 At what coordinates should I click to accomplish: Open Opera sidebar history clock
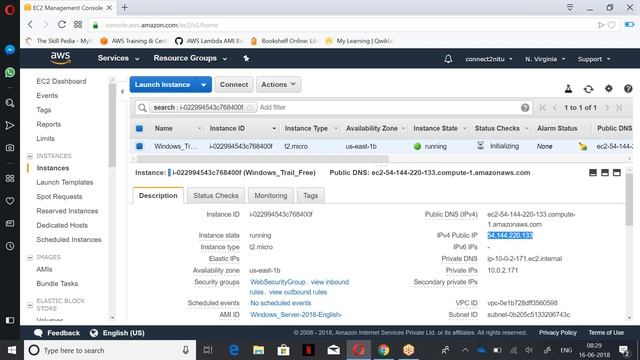click(x=10, y=246)
